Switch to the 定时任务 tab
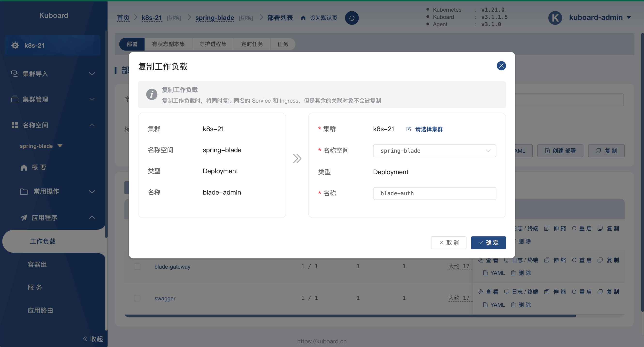This screenshot has width=644, height=347. click(252, 44)
